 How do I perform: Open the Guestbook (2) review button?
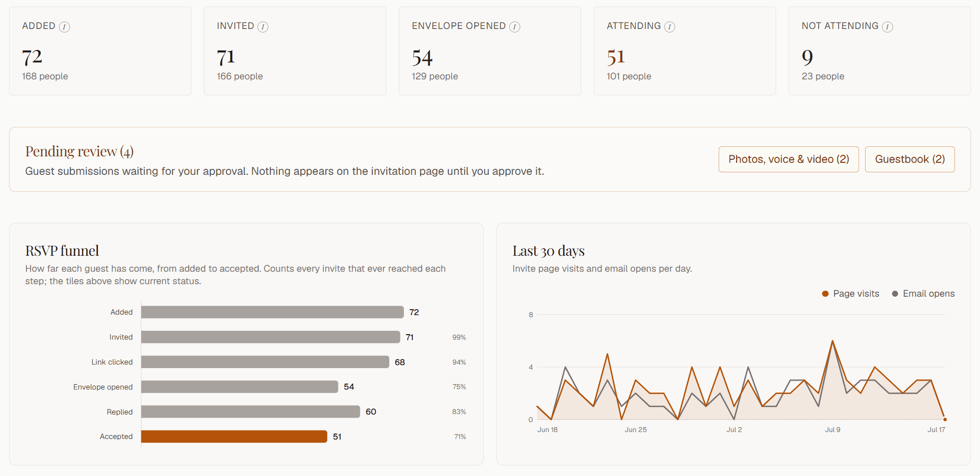[910, 159]
